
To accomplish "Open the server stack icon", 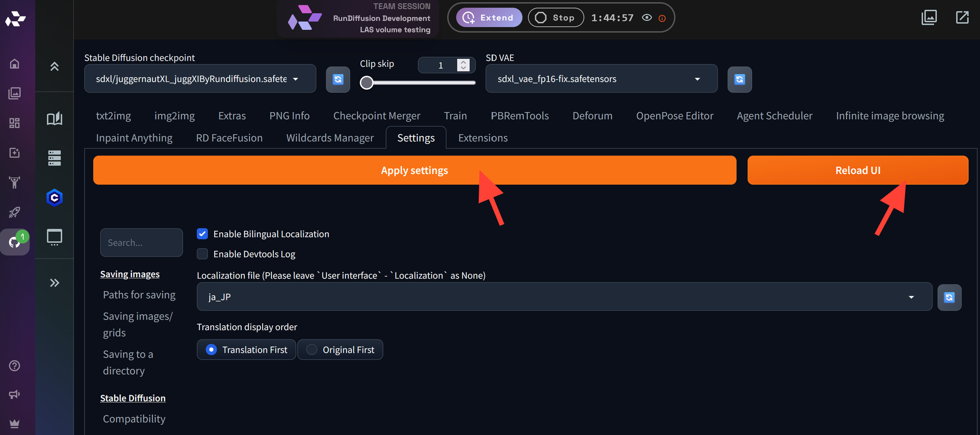I will [x=54, y=158].
